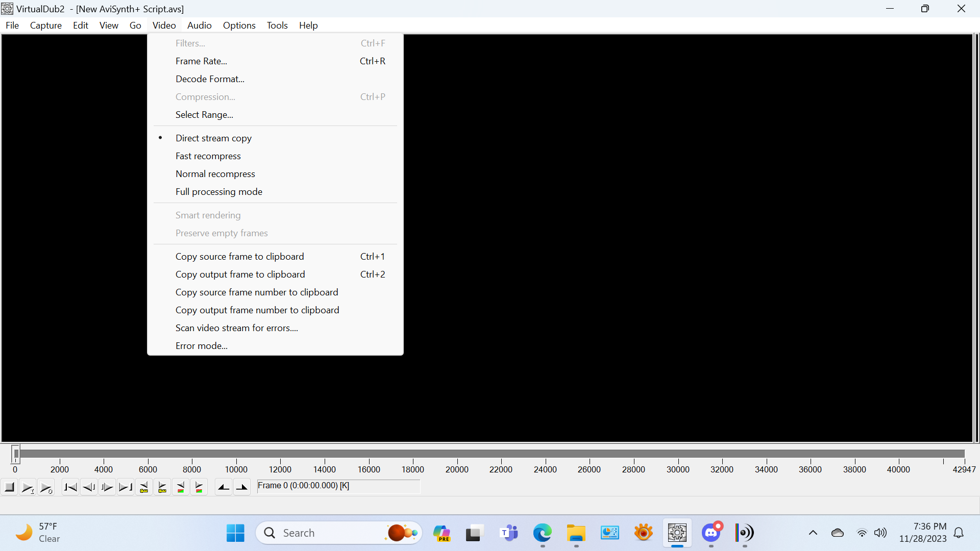Play the input video preview
The height and width of the screenshot is (551, 980).
pyautogui.click(x=28, y=487)
